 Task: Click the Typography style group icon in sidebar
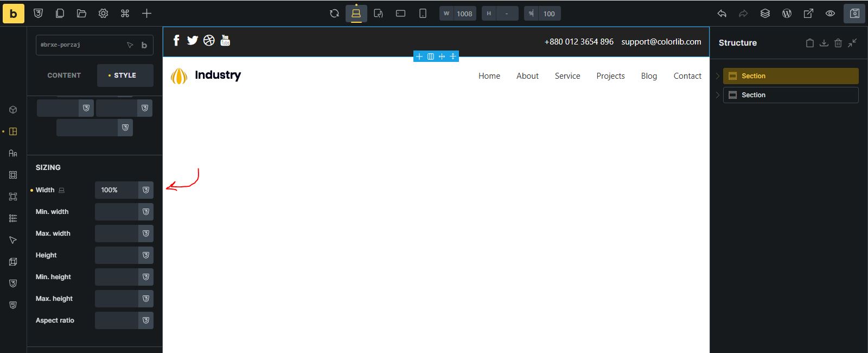click(x=13, y=153)
